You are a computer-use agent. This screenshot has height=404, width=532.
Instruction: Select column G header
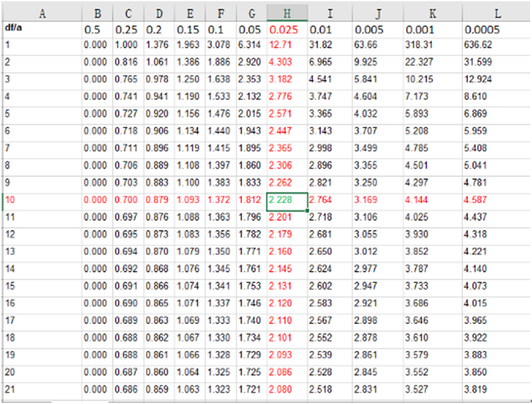(252, 14)
